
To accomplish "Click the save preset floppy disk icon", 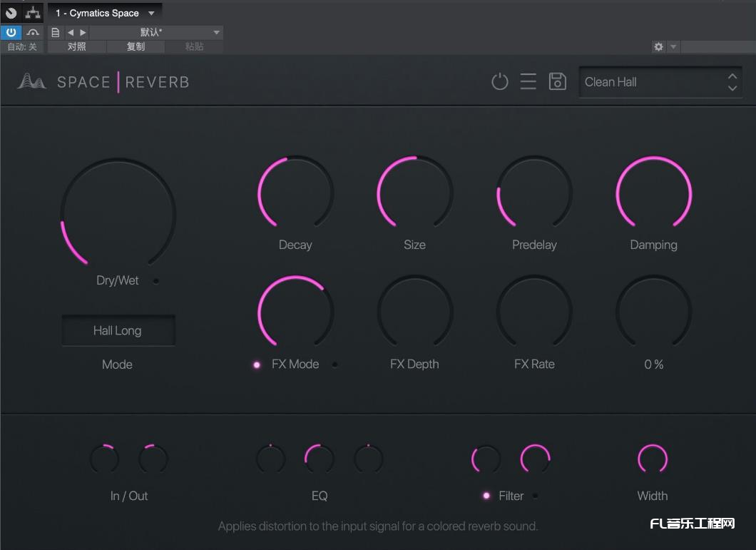I will point(558,81).
